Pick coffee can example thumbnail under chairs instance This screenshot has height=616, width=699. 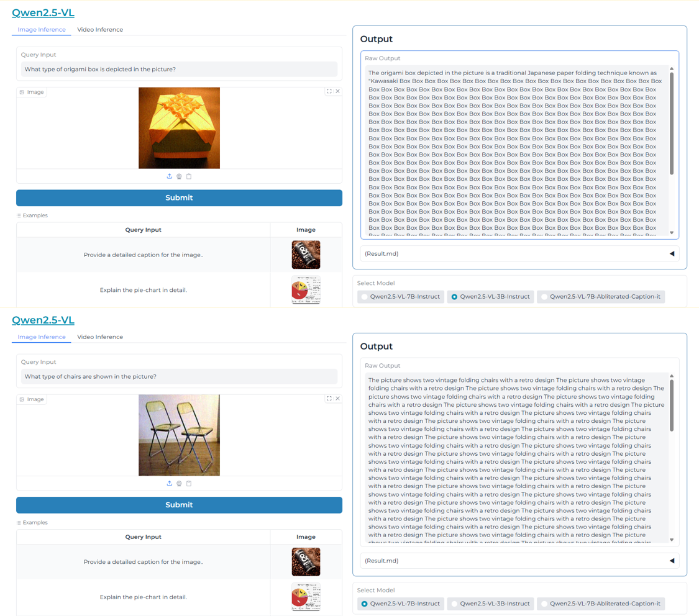pyautogui.click(x=306, y=561)
